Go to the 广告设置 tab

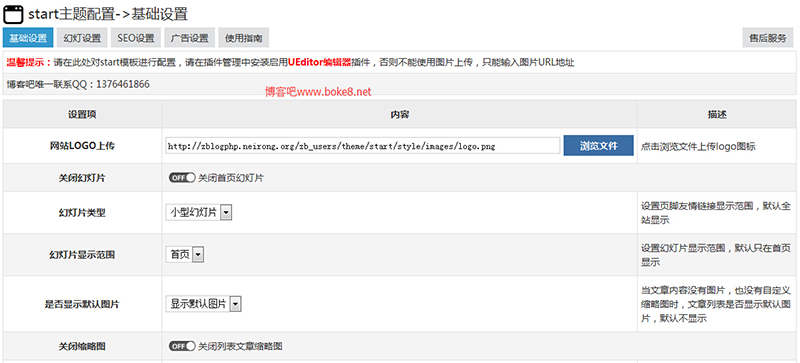[x=189, y=38]
